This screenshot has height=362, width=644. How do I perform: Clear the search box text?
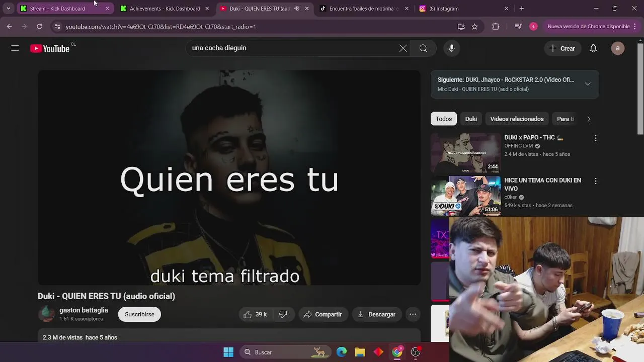403,48
